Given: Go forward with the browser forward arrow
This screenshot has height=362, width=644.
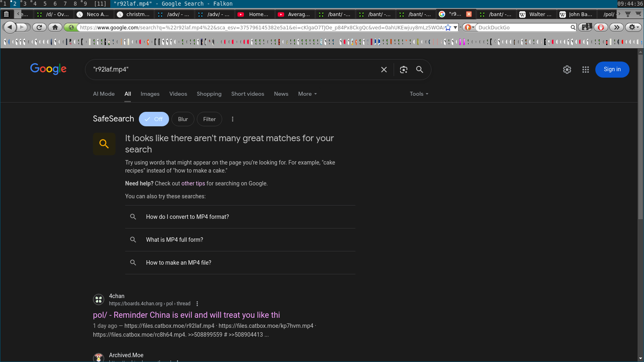Looking at the screenshot, I should click(x=23, y=27).
